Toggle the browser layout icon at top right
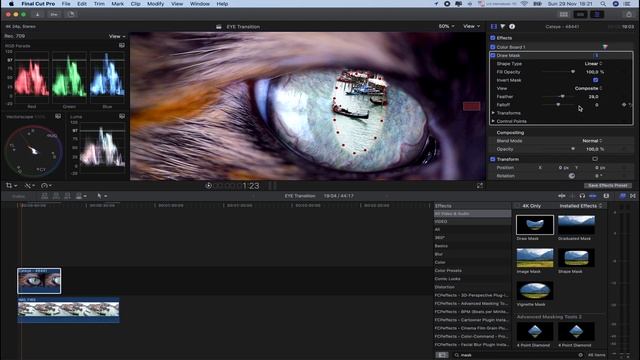This screenshot has width=640, height=360. [x=564, y=15]
